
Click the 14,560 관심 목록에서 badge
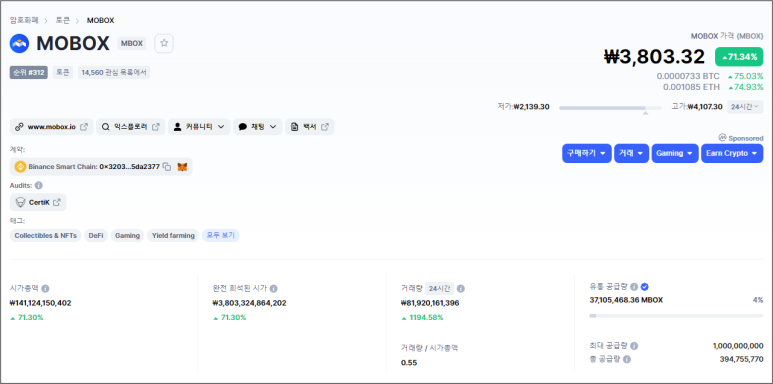tap(114, 73)
